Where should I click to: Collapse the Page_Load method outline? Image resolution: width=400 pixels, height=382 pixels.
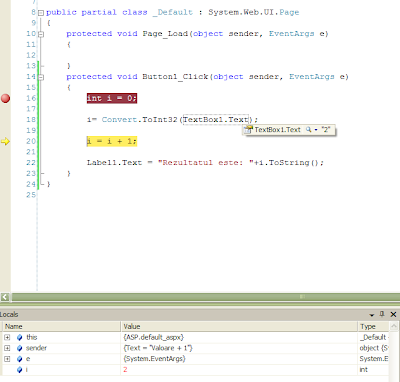41,34
